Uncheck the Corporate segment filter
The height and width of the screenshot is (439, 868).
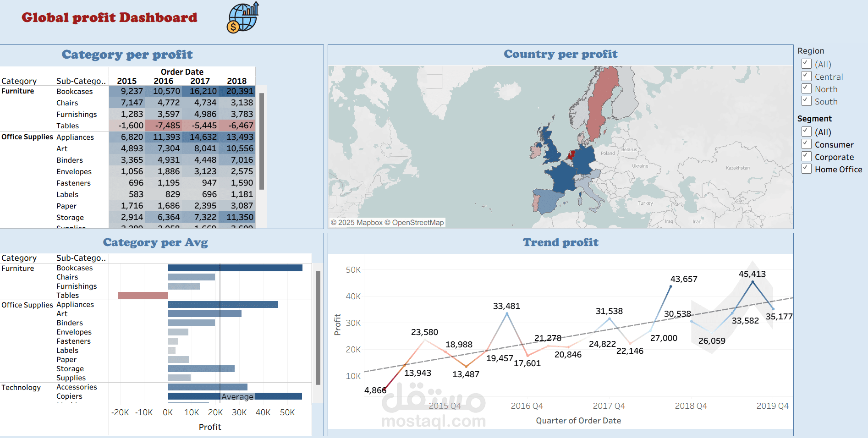[x=807, y=156]
